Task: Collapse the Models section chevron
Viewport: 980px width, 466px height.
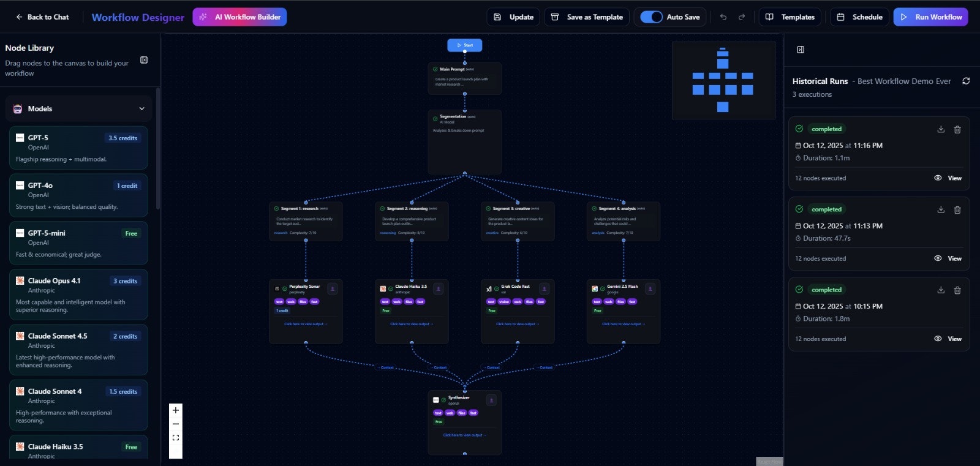Action: pos(141,108)
